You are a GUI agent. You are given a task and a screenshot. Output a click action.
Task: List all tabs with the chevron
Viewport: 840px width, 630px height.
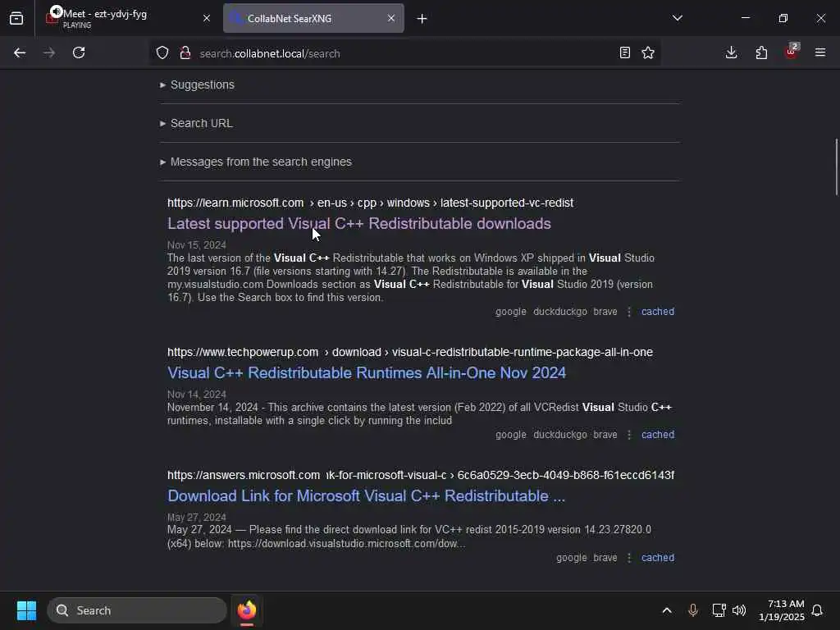677,18
